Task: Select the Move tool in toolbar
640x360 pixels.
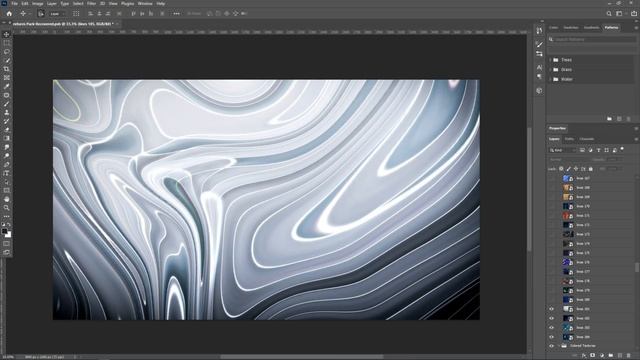Action: [7, 34]
